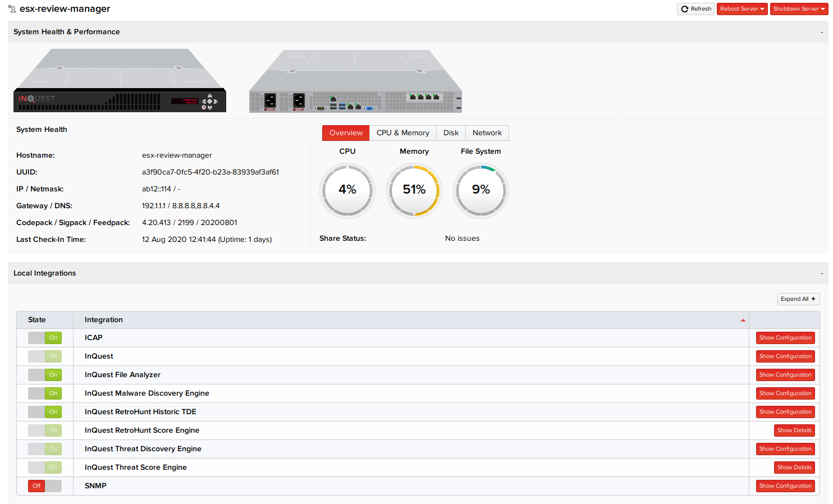Click the hostname value esx-review-manager
Image resolution: width=833 pixels, height=504 pixels.
(x=177, y=155)
